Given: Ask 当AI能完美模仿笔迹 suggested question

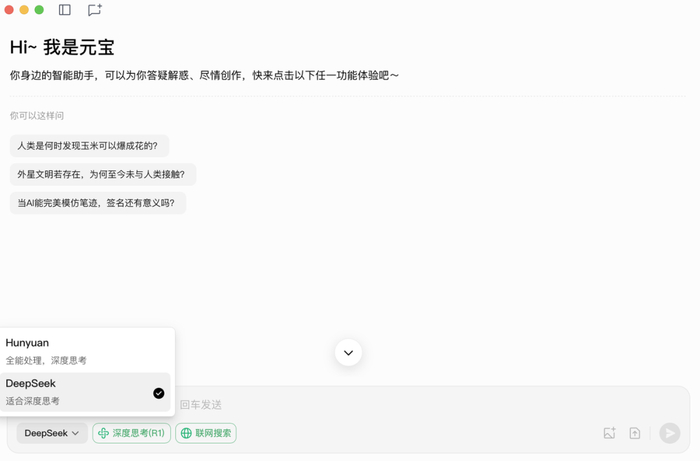Looking at the screenshot, I should [98, 203].
